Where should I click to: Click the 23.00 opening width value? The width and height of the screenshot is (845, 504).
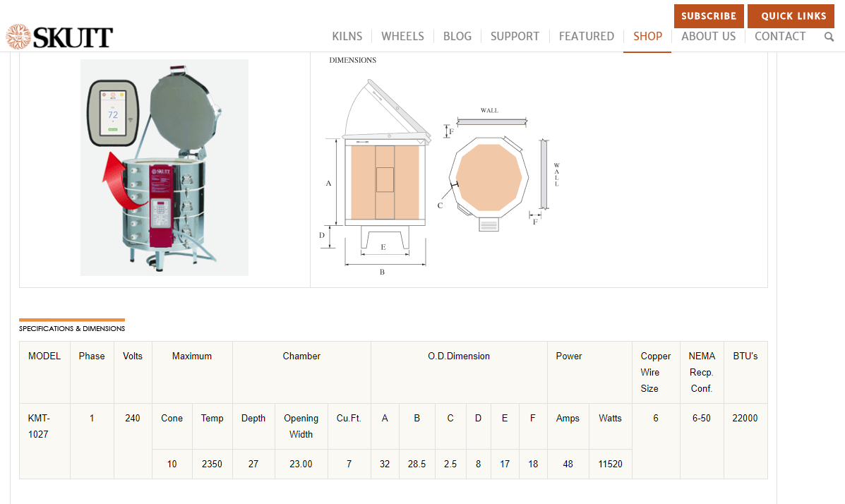[x=301, y=464]
